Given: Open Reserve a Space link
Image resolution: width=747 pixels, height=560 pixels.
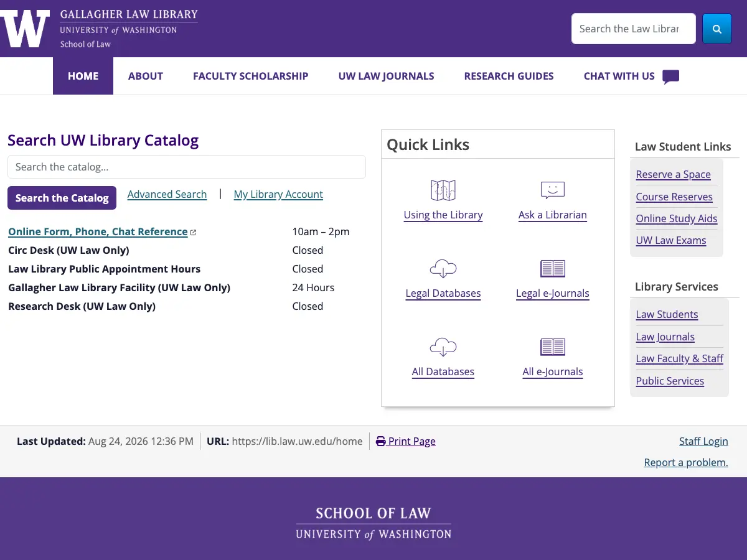Looking at the screenshot, I should pos(674,174).
